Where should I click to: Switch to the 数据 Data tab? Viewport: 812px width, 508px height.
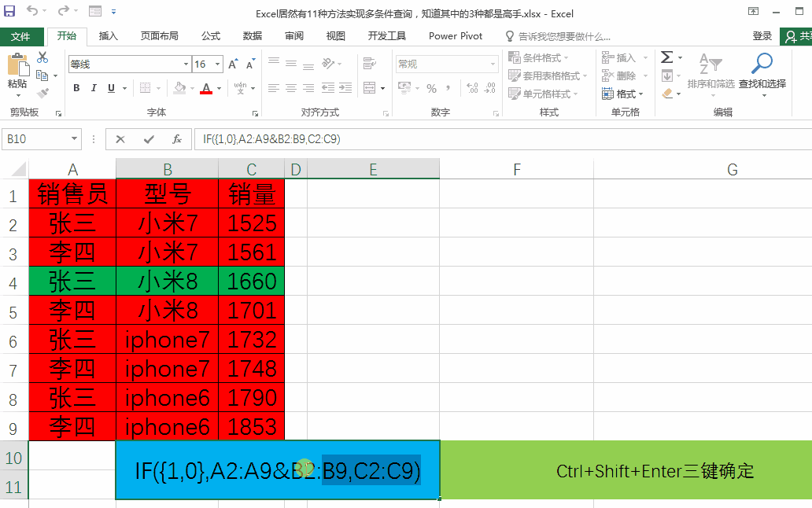[x=253, y=35]
